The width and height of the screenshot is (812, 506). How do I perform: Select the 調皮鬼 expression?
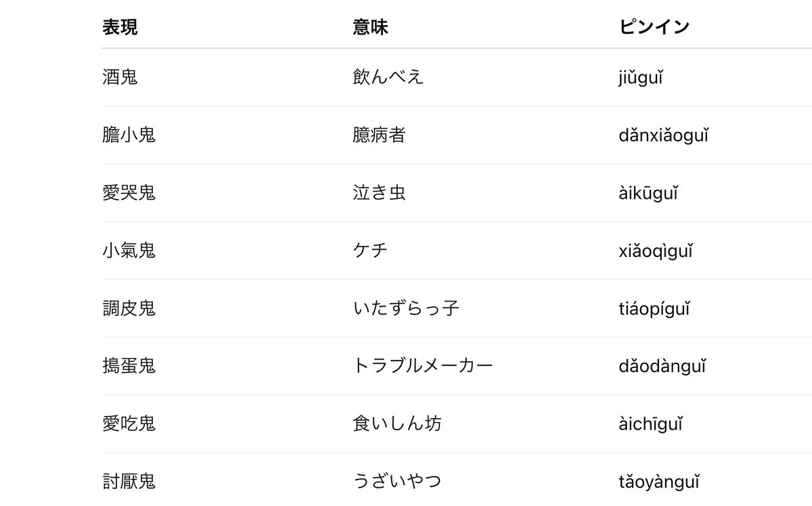click(x=129, y=308)
